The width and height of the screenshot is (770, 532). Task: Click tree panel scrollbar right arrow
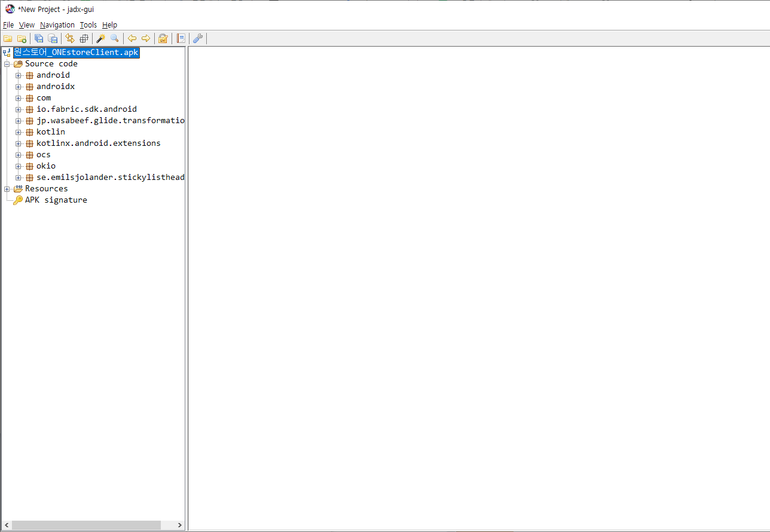180,525
